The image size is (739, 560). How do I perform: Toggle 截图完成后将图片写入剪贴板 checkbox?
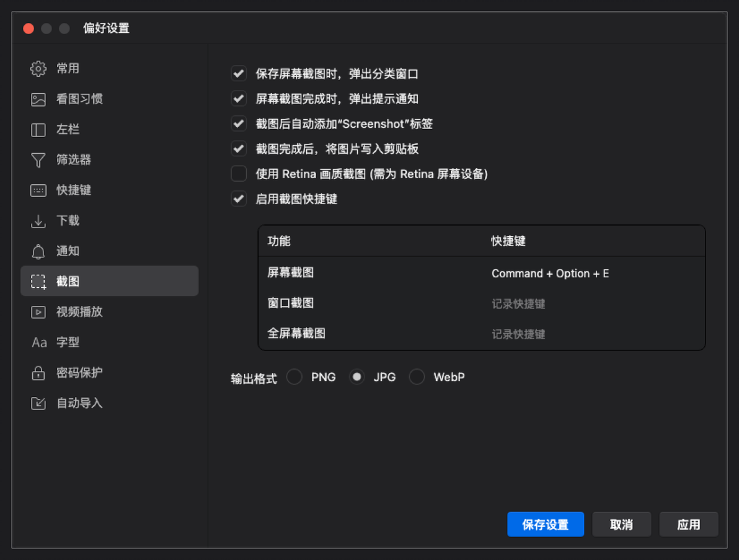tap(239, 149)
